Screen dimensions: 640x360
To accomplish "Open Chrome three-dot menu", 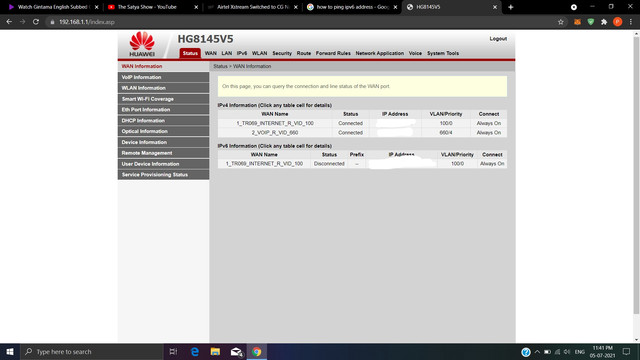I will click(x=631, y=22).
